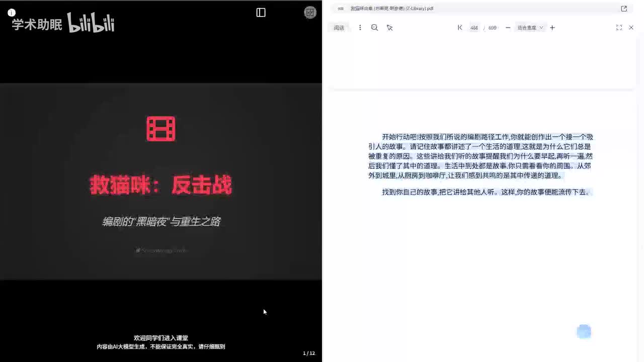Click the caption 欢迎同学们进入课堂
The width and height of the screenshot is (644, 362).
tap(161, 338)
